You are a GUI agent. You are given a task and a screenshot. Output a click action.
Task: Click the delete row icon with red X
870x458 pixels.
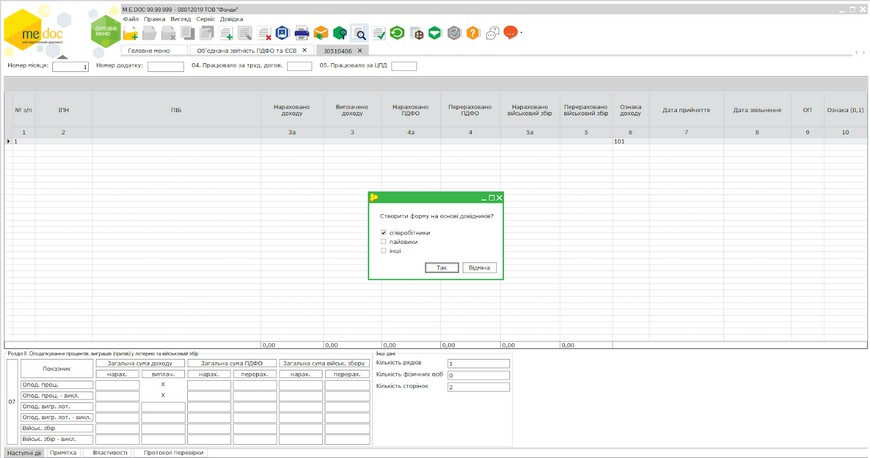[x=265, y=34]
